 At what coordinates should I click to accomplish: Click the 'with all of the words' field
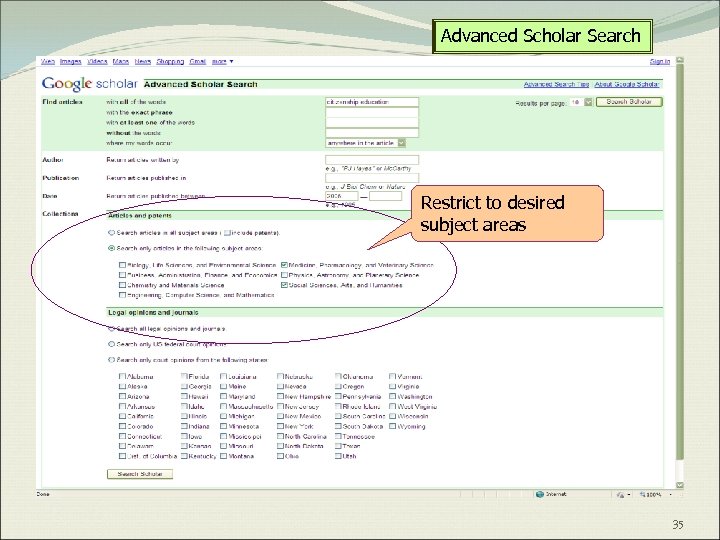[x=372, y=102]
